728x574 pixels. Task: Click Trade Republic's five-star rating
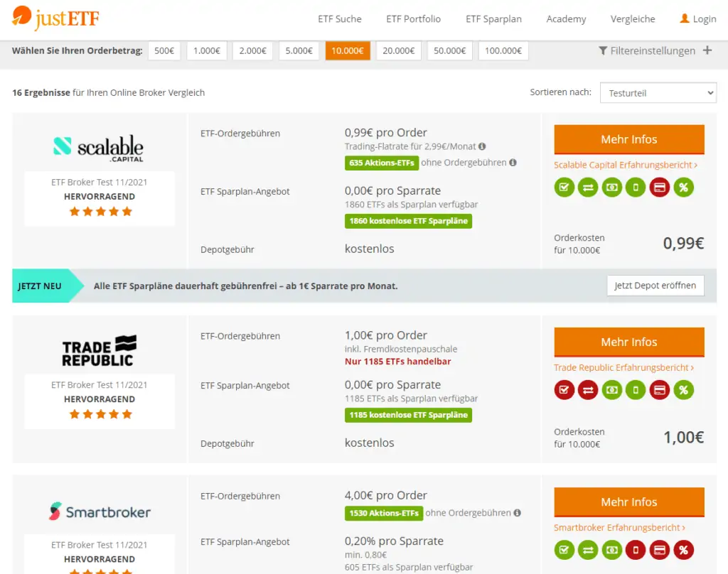point(101,414)
